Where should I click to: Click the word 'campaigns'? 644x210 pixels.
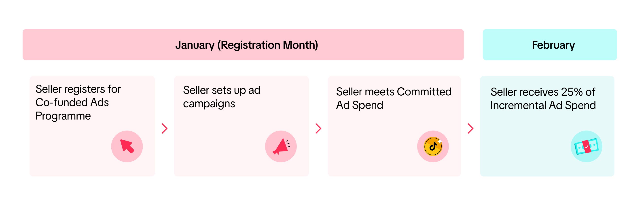209,104
